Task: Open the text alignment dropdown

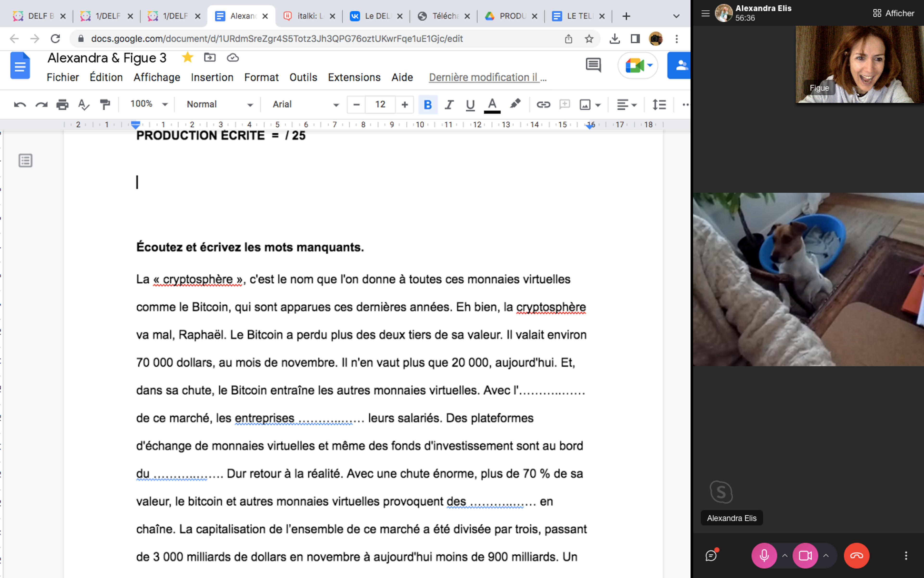Action: (627, 104)
